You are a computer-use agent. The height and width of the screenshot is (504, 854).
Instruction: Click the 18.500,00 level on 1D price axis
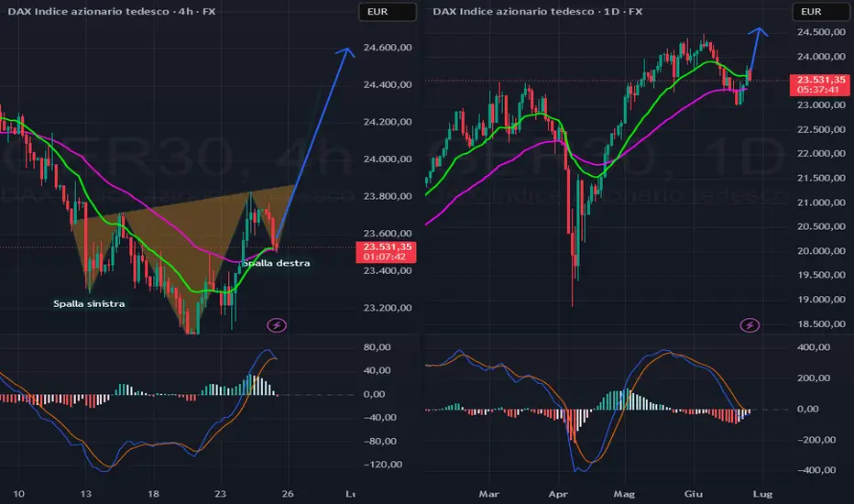[821, 324]
